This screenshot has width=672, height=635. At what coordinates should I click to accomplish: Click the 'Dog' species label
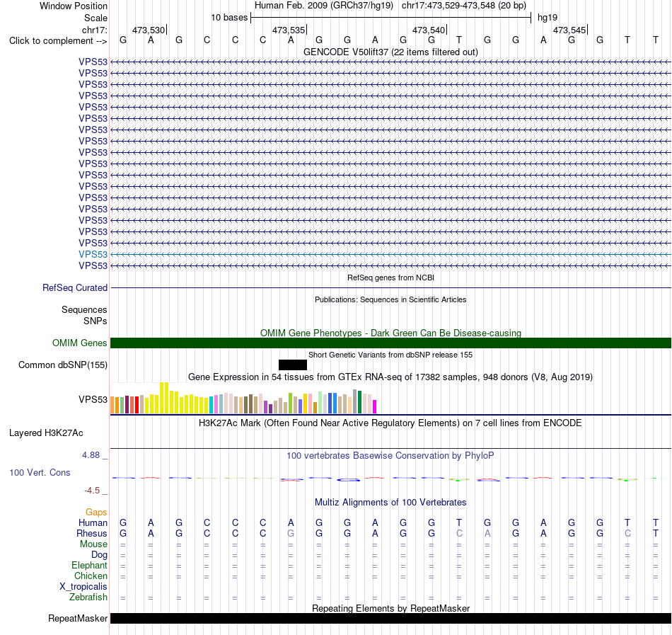pyautogui.click(x=99, y=555)
